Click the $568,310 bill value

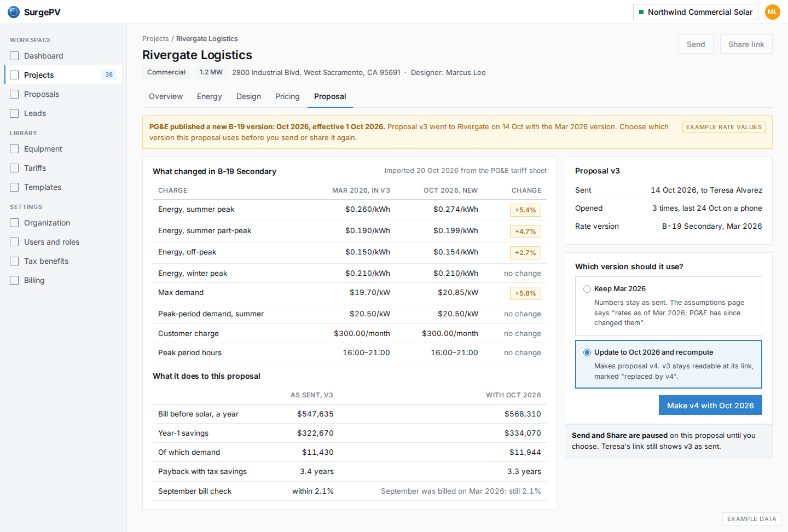(x=523, y=414)
